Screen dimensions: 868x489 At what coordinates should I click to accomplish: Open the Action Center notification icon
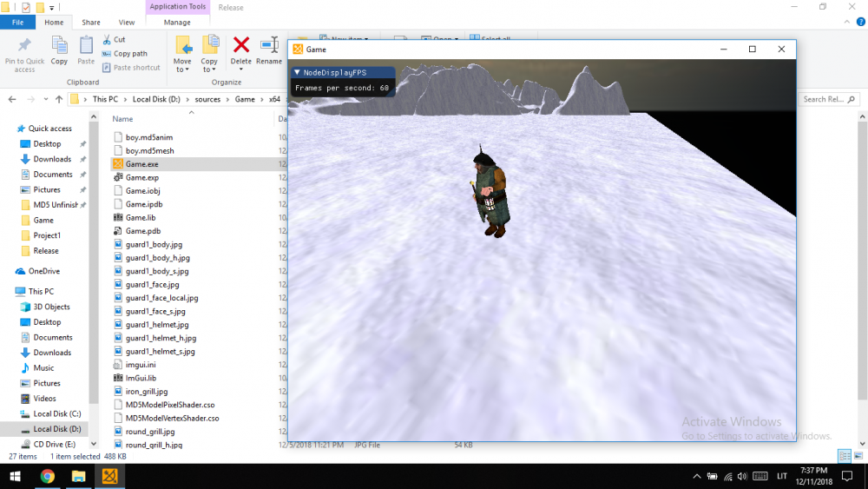click(847, 476)
